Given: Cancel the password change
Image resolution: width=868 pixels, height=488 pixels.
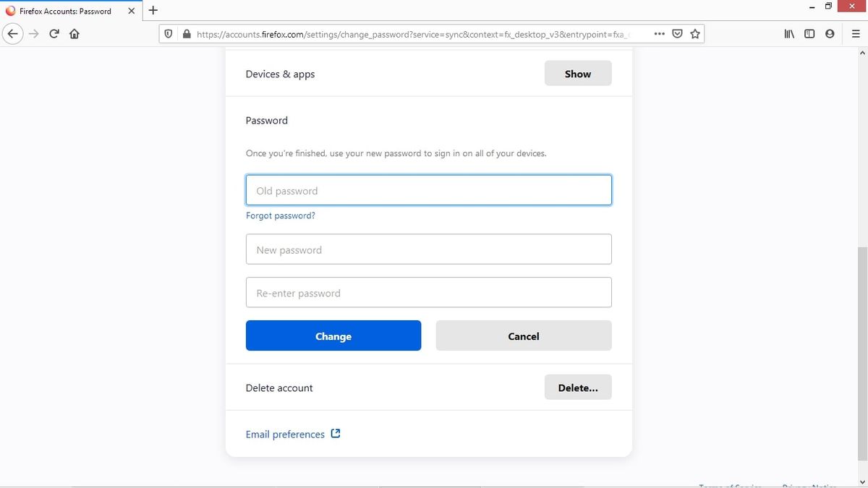Looking at the screenshot, I should (523, 335).
